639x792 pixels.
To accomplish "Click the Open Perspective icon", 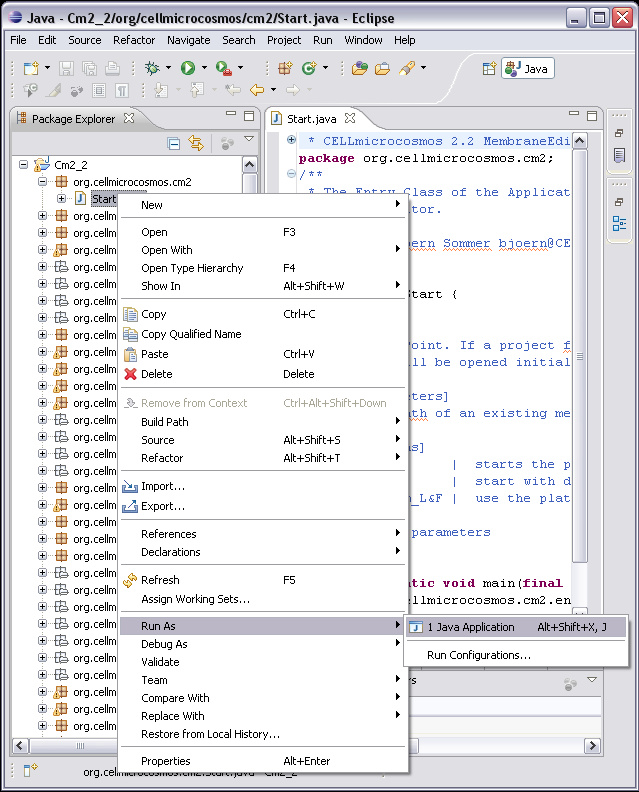I will point(489,68).
